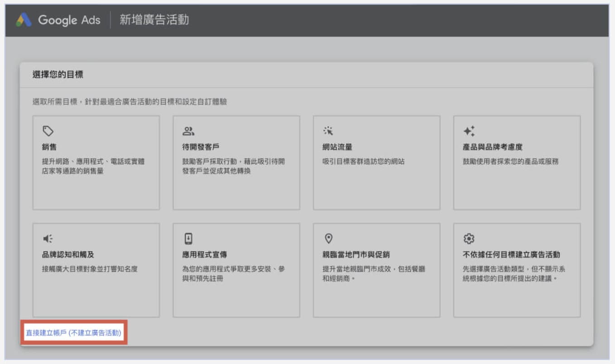This screenshot has width=615, height=364.
Task: Click the price tag icon for 銷售
Action: pyautogui.click(x=48, y=131)
